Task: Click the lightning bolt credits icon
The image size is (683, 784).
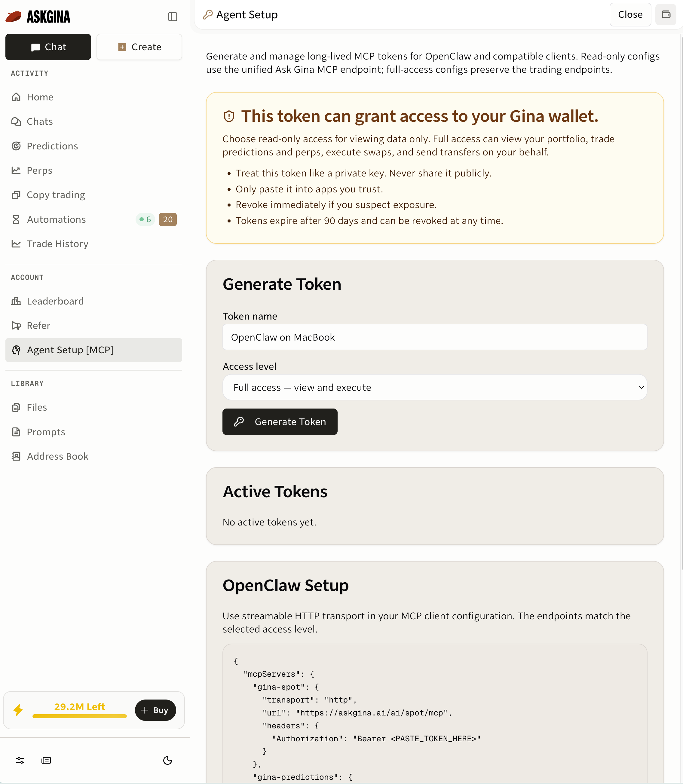Action: click(x=18, y=710)
